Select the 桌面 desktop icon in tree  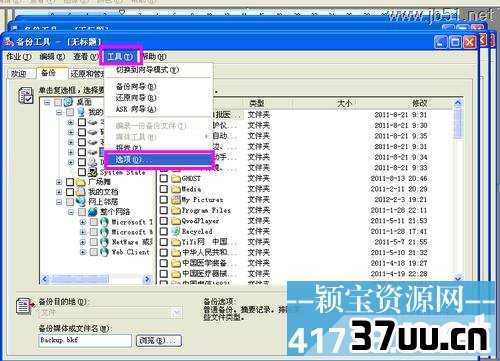[68, 102]
